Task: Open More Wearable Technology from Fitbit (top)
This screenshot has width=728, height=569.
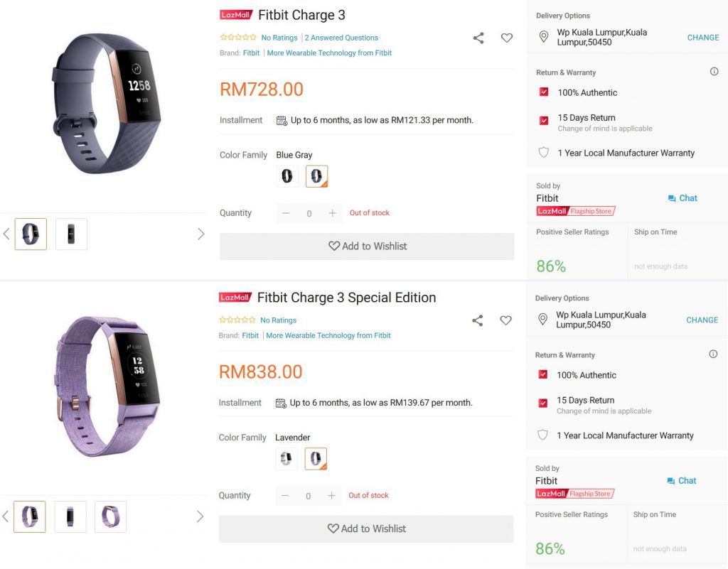Action: coord(329,53)
